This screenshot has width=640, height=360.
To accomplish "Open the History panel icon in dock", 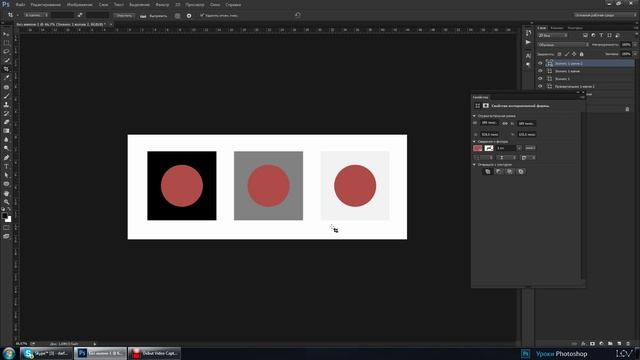I will coord(529,33).
